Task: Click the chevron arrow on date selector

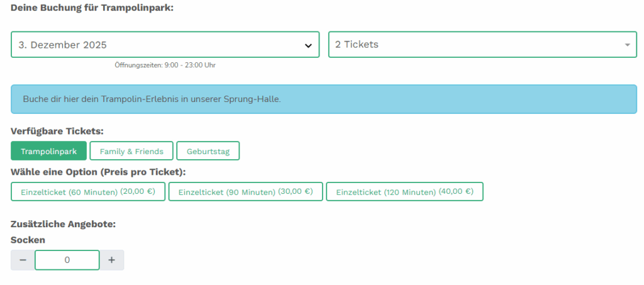Action: click(308, 45)
